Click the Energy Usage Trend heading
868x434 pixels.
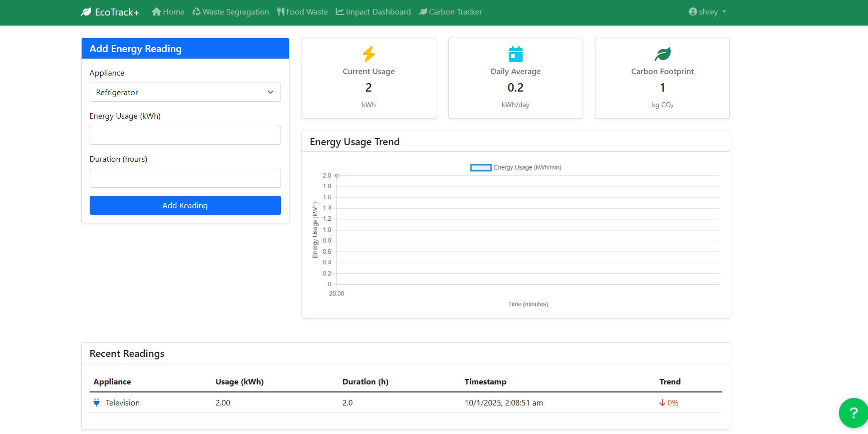tap(355, 142)
